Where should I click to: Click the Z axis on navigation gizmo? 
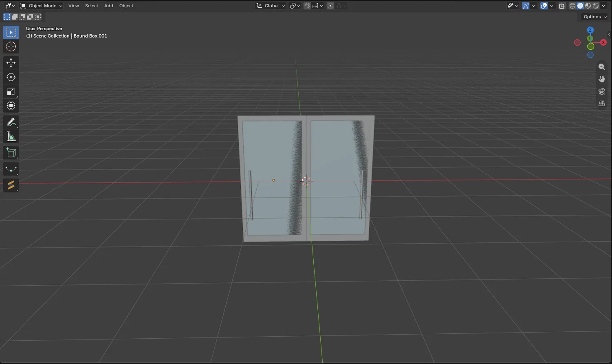(590, 30)
